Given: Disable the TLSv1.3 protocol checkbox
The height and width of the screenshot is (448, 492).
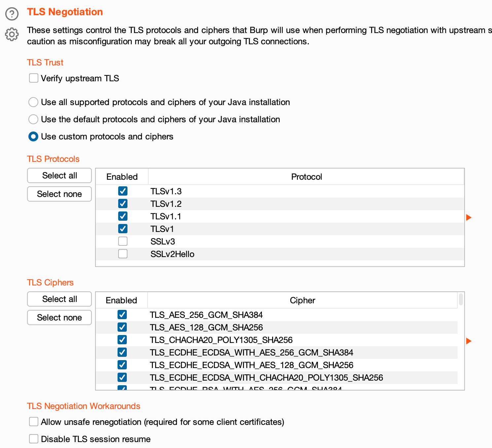Looking at the screenshot, I should (x=123, y=191).
